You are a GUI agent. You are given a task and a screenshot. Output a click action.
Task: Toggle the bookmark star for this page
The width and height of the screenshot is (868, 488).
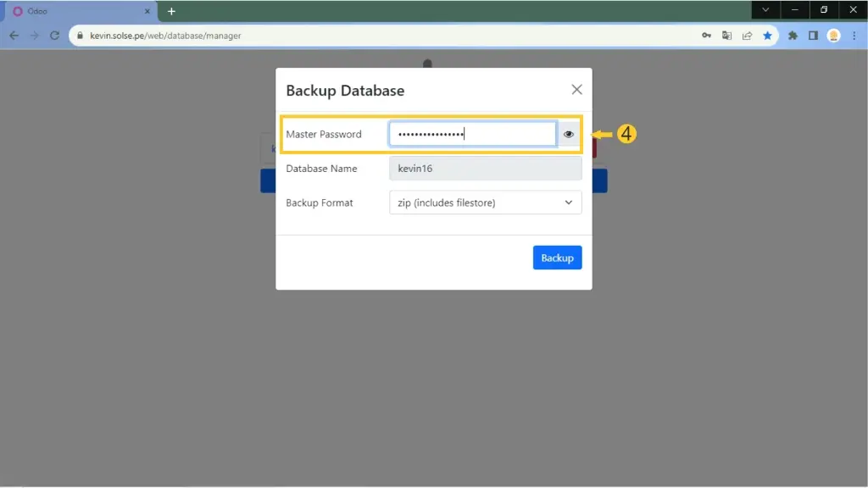[767, 36]
